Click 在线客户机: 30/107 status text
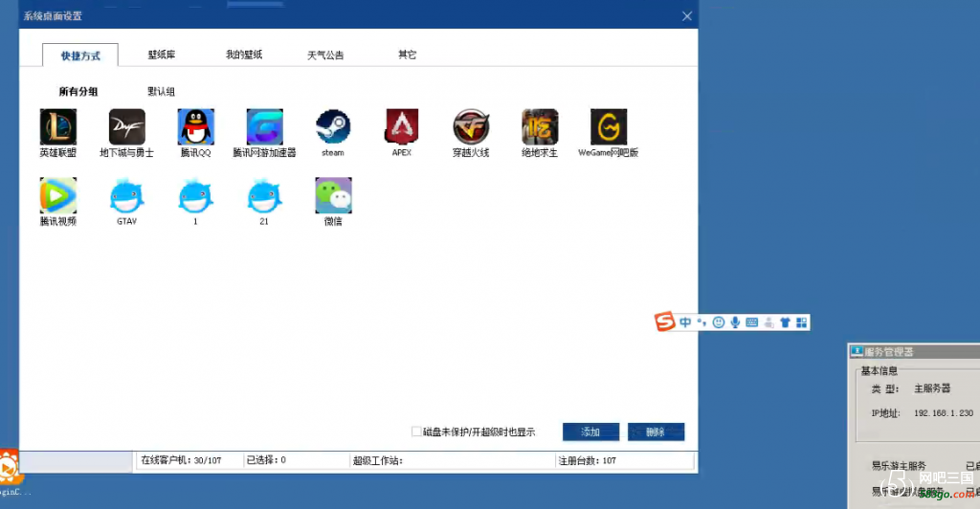This screenshot has height=509, width=980. tap(181, 460)
